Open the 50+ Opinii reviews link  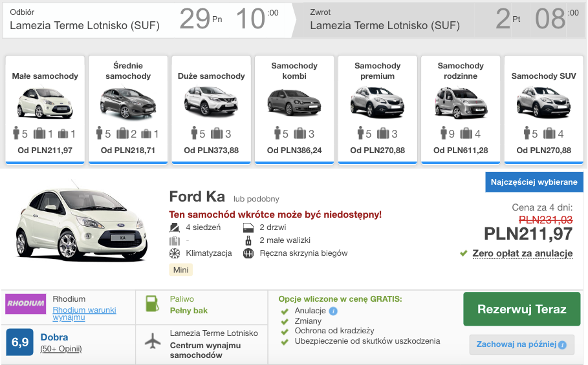61,349
